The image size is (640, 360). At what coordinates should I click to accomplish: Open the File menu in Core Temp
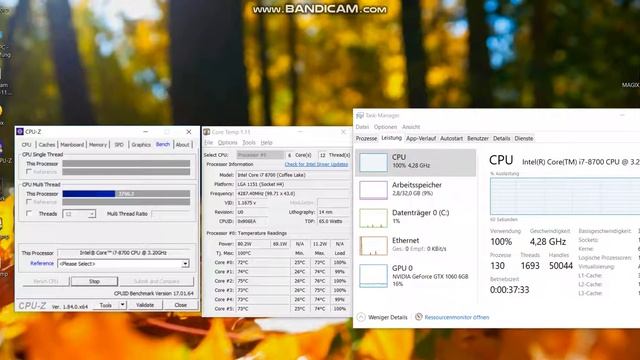point(209,142)
